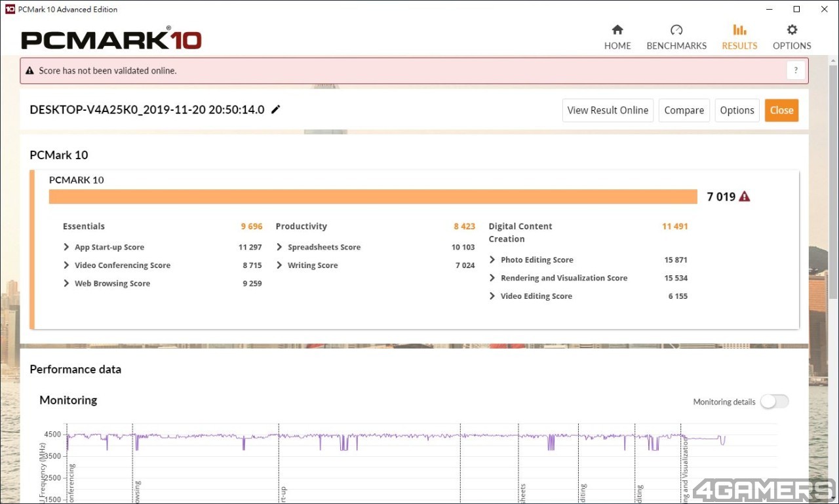
Task: Open the Results bar chart icon
Action: tap(739, 29)
